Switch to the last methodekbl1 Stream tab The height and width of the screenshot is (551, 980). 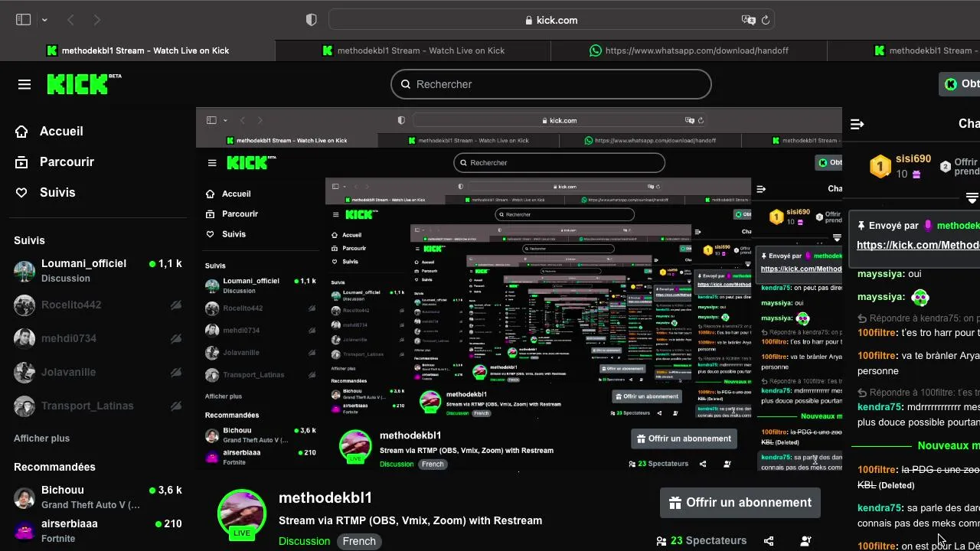(x=903, y=51)
